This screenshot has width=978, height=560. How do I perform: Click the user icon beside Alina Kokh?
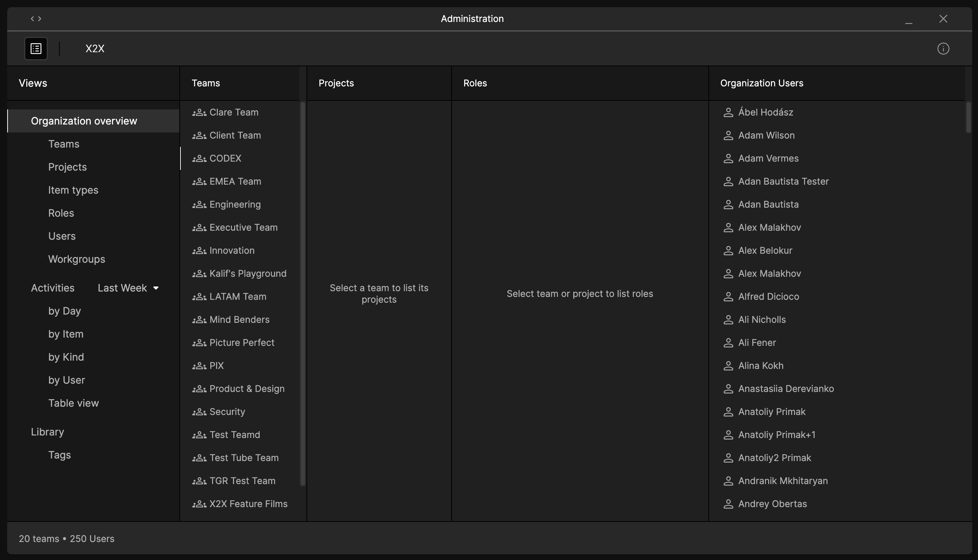click(x=728, y=366)
